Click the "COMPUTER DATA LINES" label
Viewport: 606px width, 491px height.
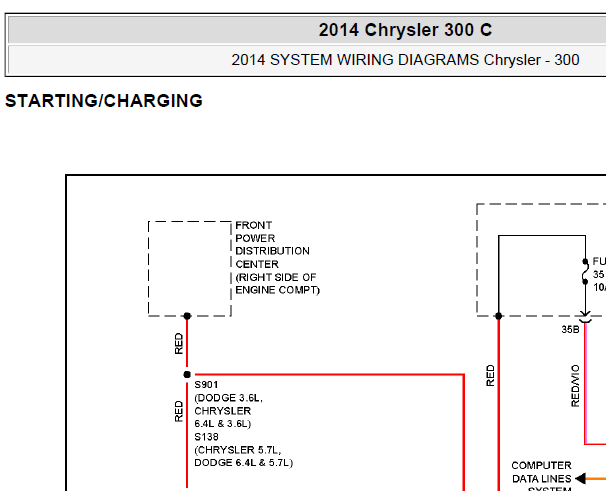coord(541,472)
